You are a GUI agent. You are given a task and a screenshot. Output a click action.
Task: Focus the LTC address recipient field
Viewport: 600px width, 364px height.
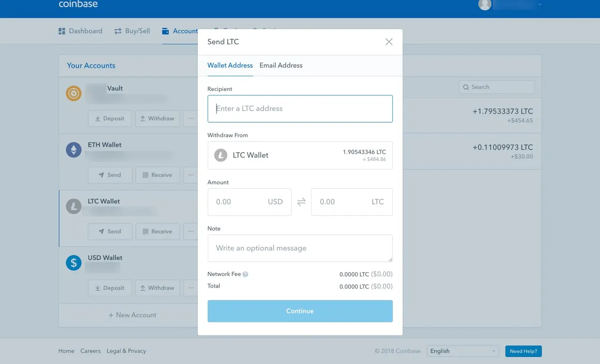tap(300, 109)
